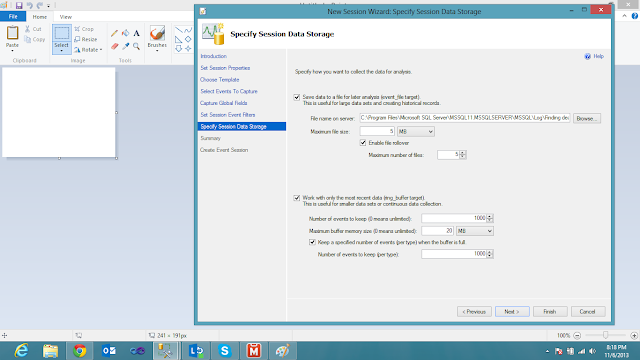This screenshot has width=640, height=360.
Task: Go to the Set Session Properties step
Action: pyautogui.click(x=225, y=68)
